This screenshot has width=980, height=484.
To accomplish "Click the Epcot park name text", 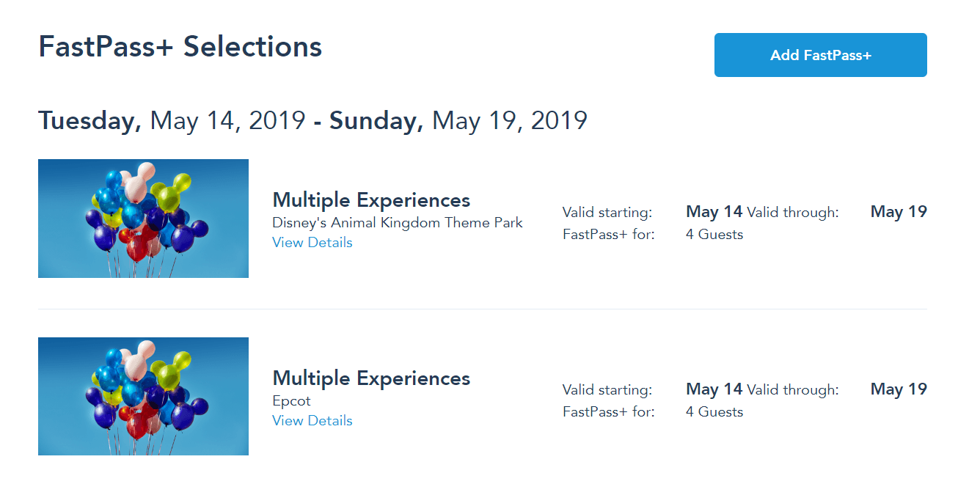I will [291, 401].
